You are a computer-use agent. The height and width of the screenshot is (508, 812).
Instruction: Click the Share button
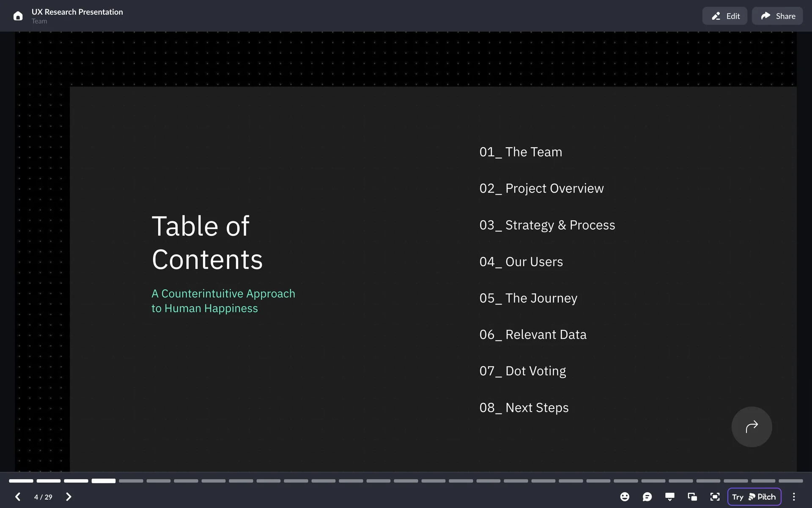(x=777, y=16)
